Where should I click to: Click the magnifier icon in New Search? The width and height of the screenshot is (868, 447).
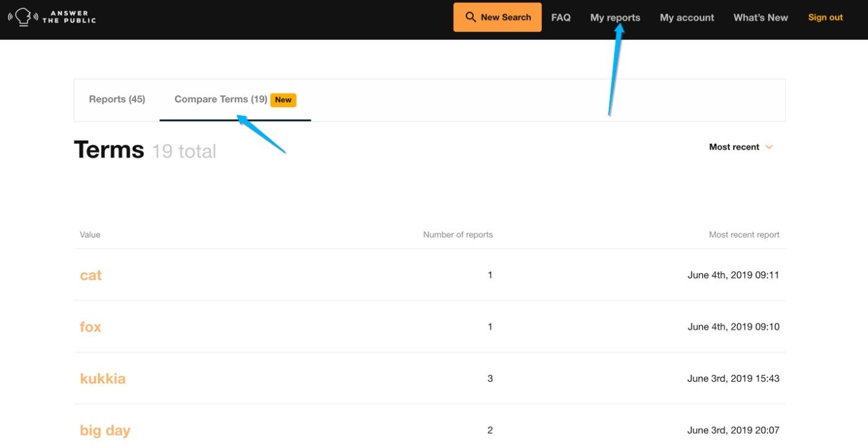[x=471, y=17]
